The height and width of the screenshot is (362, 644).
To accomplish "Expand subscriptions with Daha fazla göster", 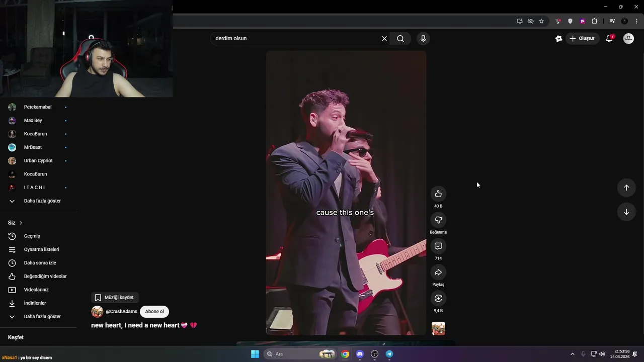I will (38, 201).
